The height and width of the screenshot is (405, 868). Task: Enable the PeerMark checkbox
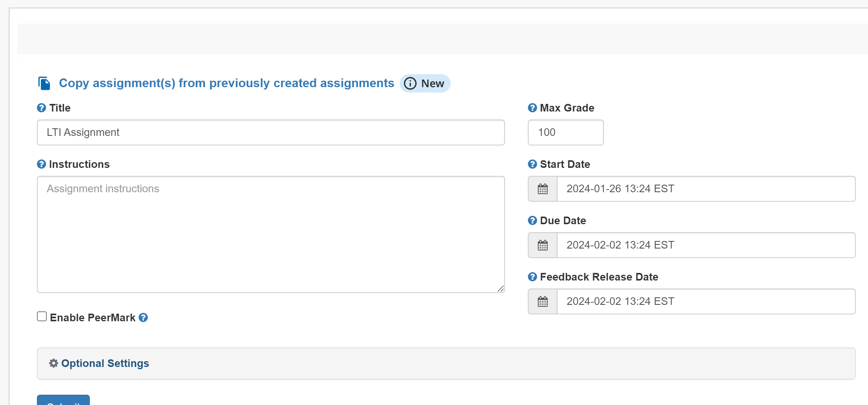coord(42,316)
